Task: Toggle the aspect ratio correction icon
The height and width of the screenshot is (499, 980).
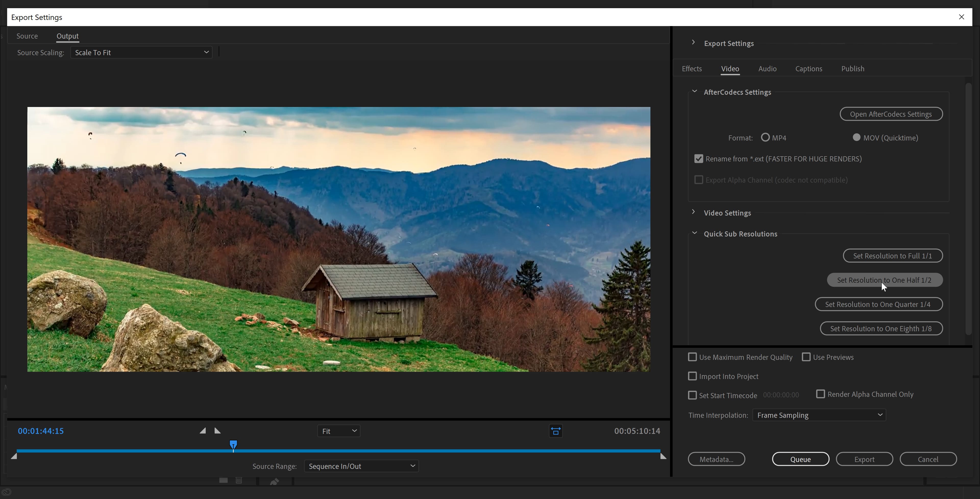Action: [x=555, y=431]
